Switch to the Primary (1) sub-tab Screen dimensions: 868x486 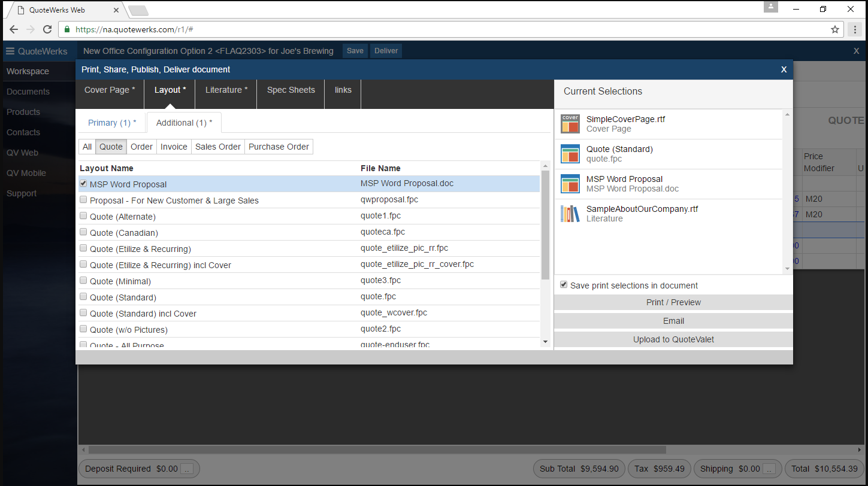(x=112, y=123)
